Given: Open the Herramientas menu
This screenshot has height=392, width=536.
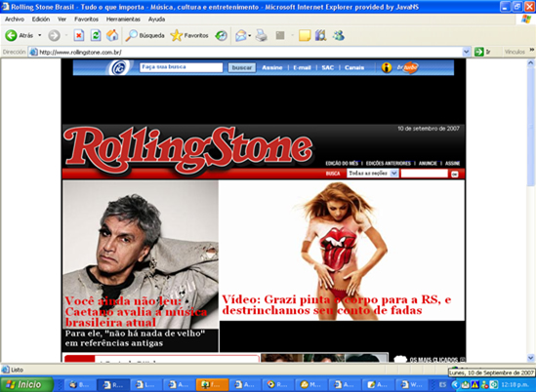Looking at the screenshot, I should pyautogui.click(x=123, y=20).
